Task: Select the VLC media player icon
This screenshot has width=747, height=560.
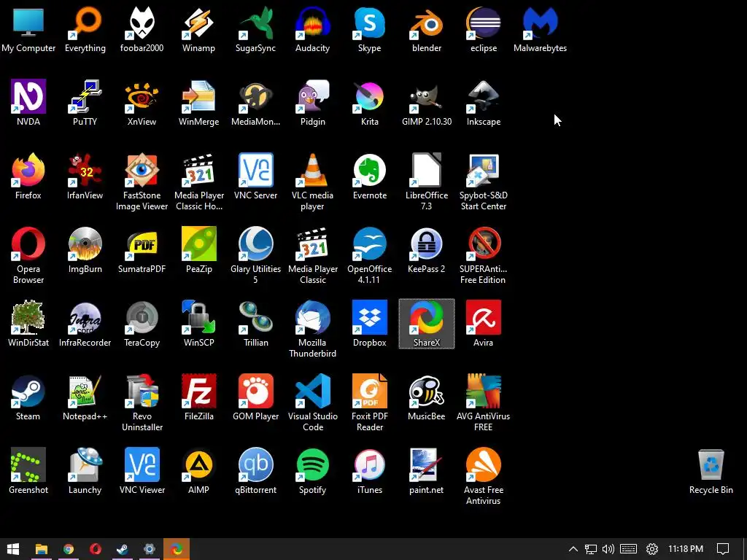Action: coord(312,182)
